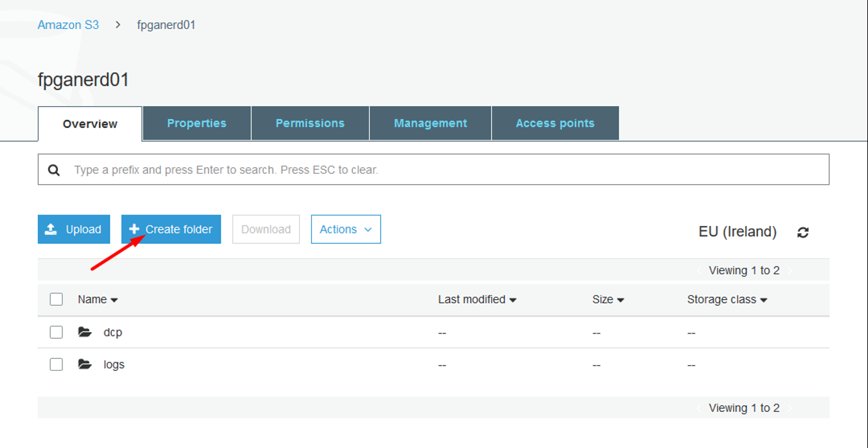Click the Download button
This screenshot has height=448, width=868.
coord(266,229)
